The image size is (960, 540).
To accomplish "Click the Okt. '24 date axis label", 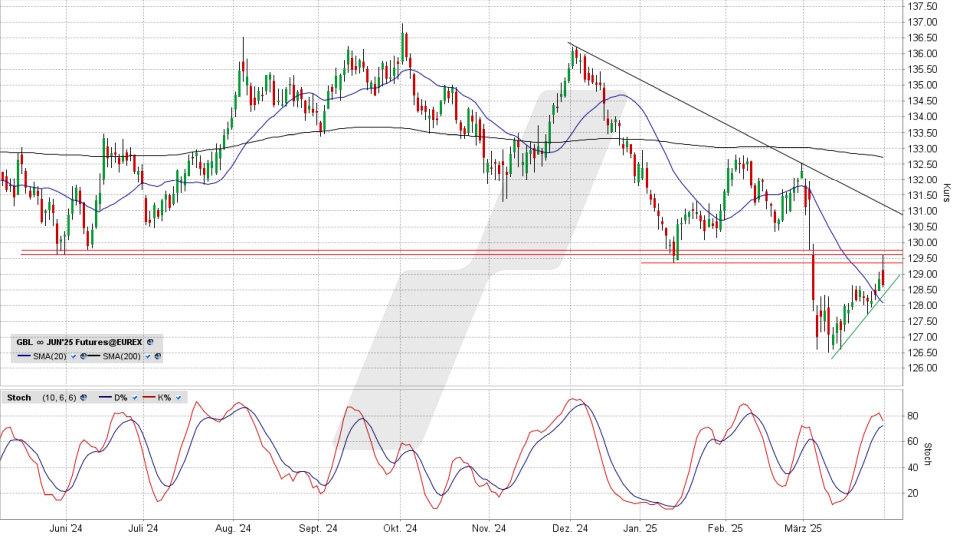I will (x=400, y=529).
